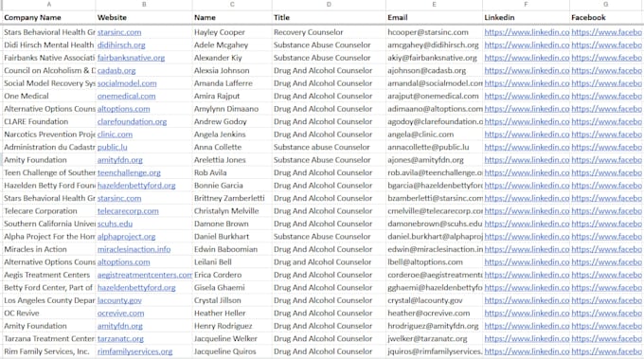Select the cell containing Hayley Cooper
The width and height of the screenshot is (644, 359).
pyautogui.click(x=232, y=32)
